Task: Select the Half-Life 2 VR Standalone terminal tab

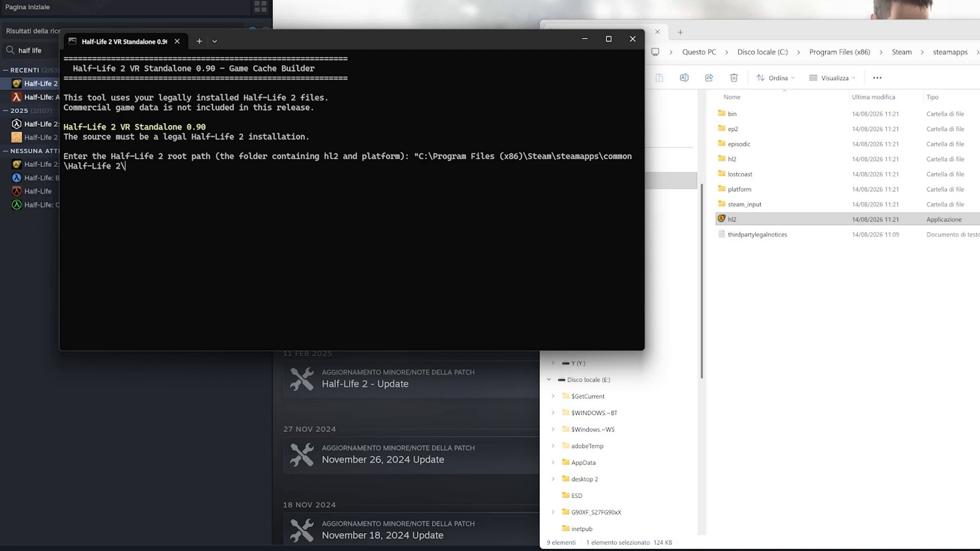Action: [x=124, y=41]
